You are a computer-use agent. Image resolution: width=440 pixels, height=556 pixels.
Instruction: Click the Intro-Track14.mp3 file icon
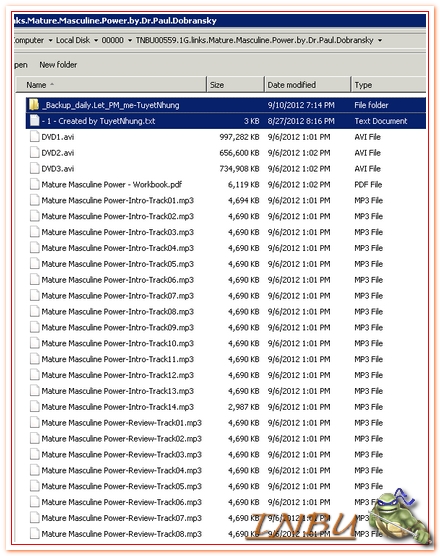tap(34, 407)
